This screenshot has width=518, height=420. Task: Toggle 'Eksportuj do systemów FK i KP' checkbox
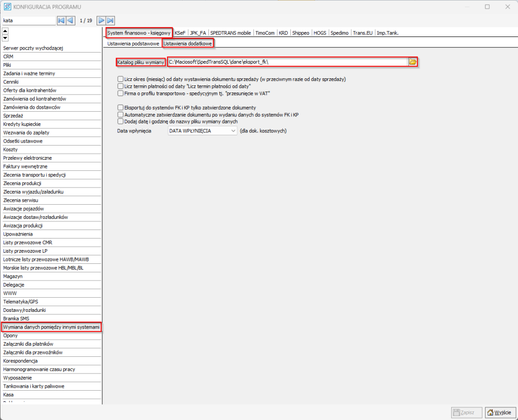(120, 108)
